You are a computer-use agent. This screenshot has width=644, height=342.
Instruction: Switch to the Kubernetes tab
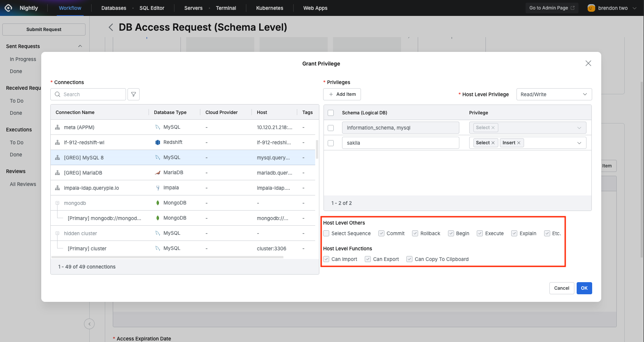(x=269, y=8)
